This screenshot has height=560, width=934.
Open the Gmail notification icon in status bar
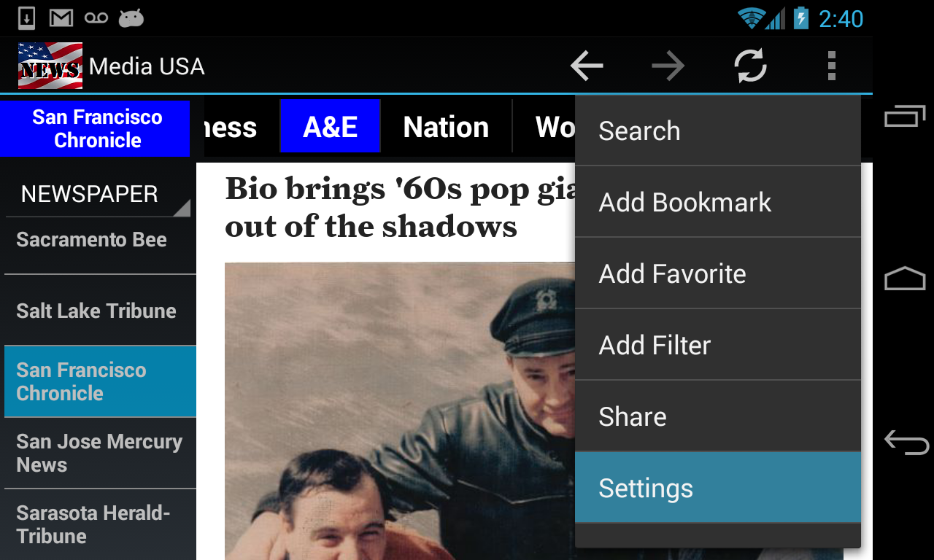(61, 18)
